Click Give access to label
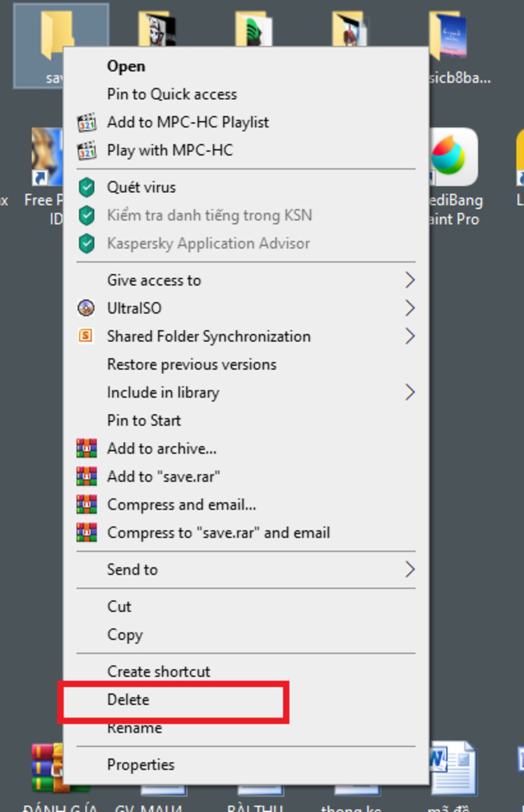 [154, 280]
